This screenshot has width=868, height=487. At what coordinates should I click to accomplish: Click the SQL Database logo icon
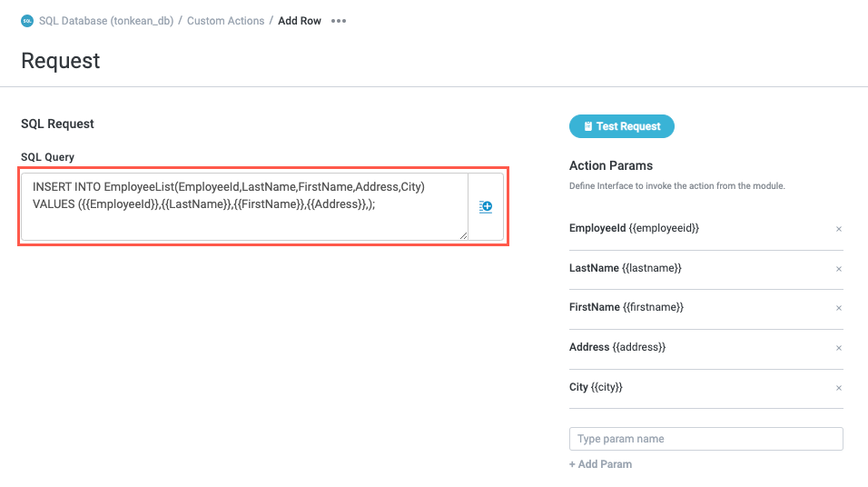(27, 21)
